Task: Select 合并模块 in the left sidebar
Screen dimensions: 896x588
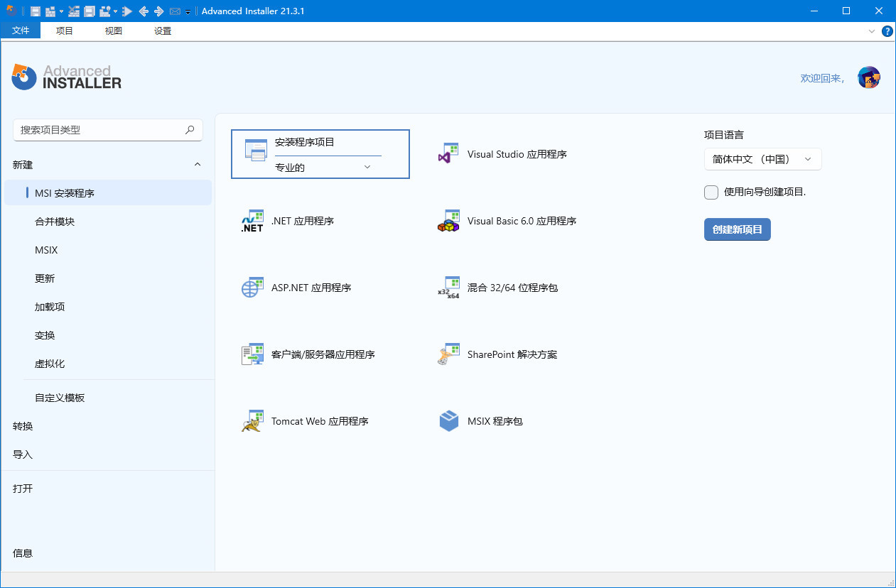Action: (55, 222)
